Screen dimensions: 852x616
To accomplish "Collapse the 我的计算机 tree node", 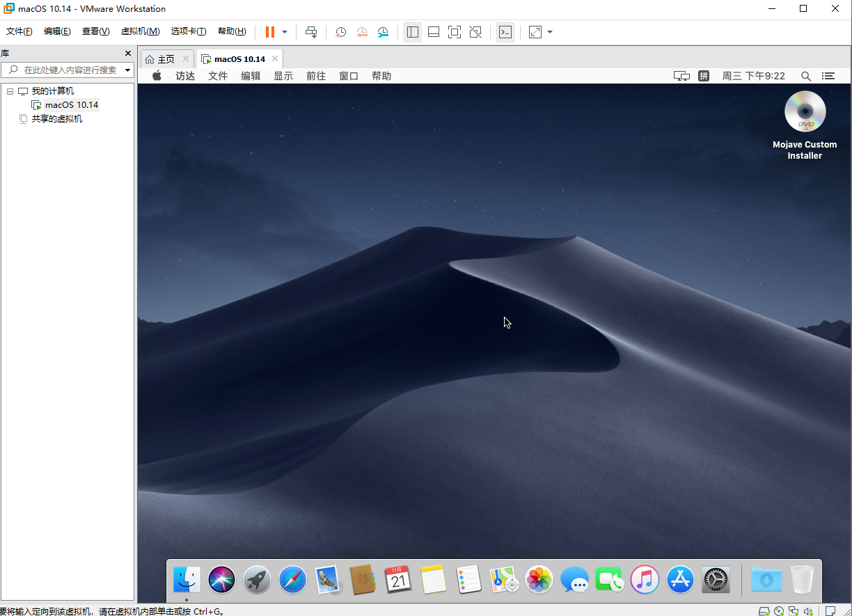I will click(10, 91).
